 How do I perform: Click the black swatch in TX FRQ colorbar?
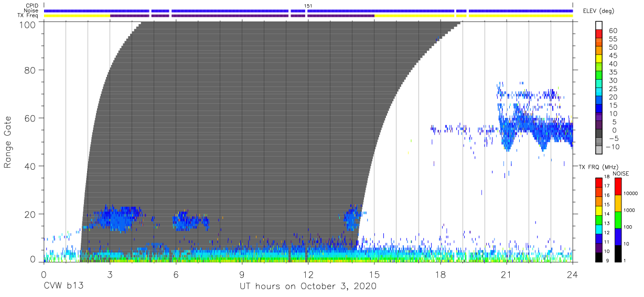pyautogui.click(x=599, y=256)
